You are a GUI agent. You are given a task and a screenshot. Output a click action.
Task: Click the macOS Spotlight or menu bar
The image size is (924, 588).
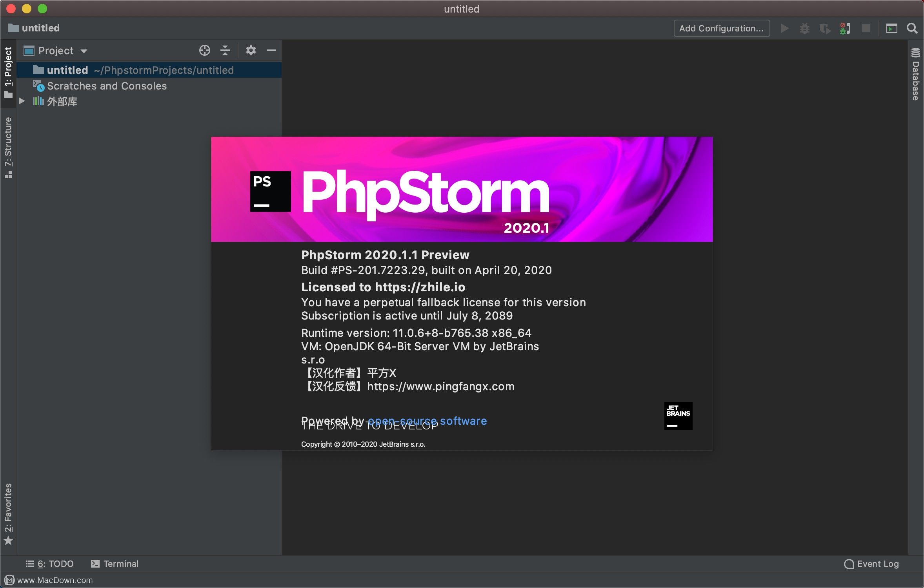coord(912,27)
